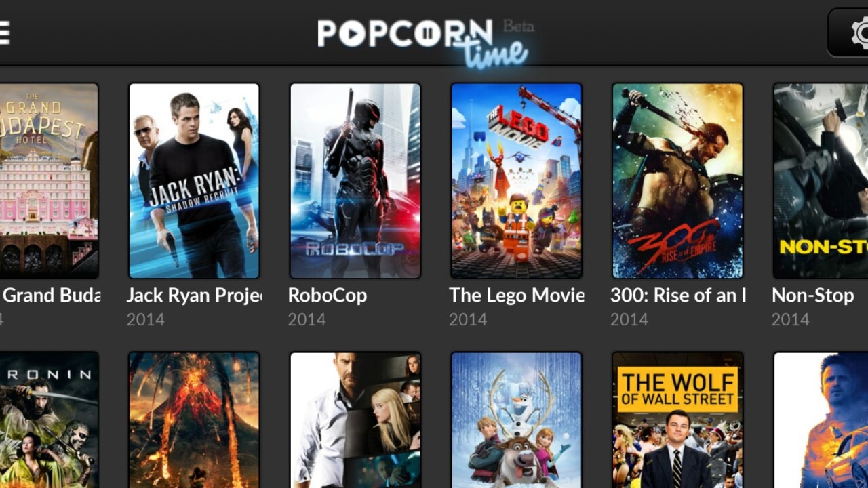
Task: Click the RoboCop title text
Action: click(328, 296)
